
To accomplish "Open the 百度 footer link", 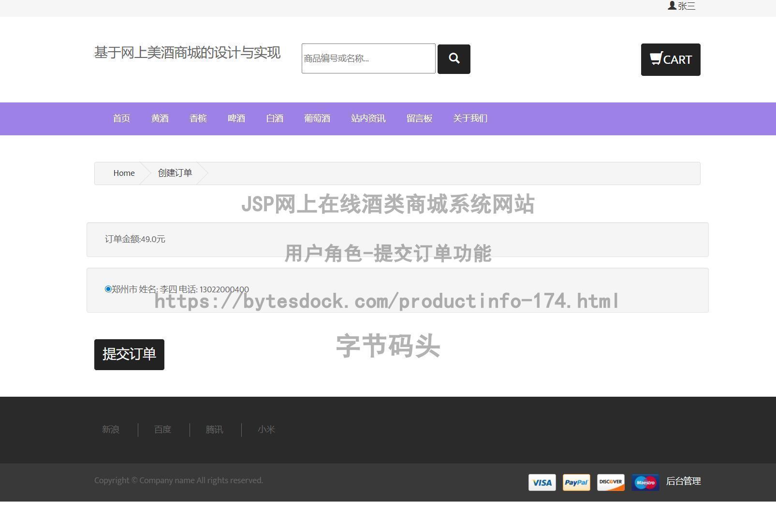I will click(x=162, y=430).
